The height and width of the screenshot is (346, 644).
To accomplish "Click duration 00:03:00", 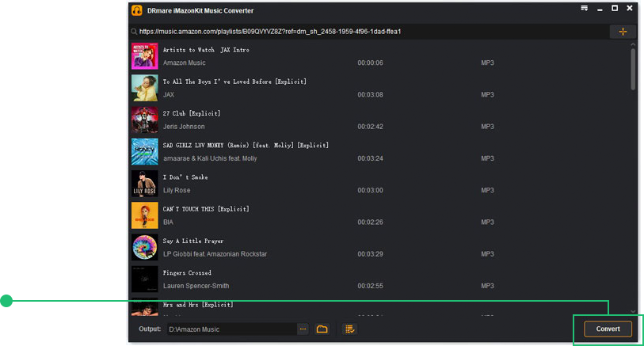I will [370, 191].
